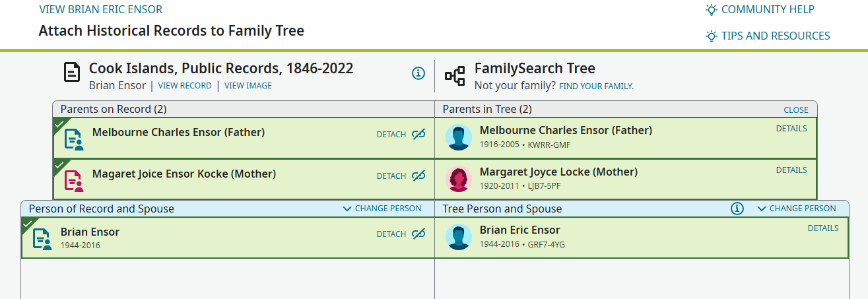Open the View Brian Eric Ensor link

[101, 9]
